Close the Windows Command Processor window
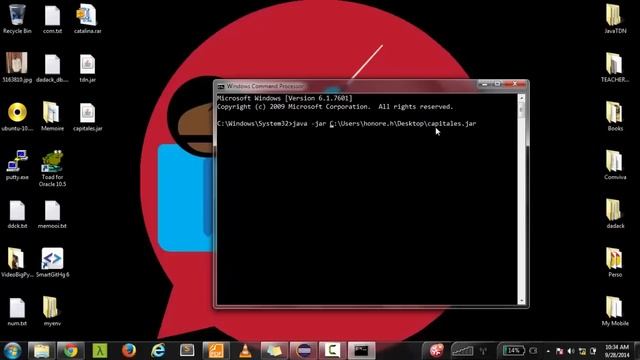Viewport: 640px width, 360px height. (x=515, y=84)
